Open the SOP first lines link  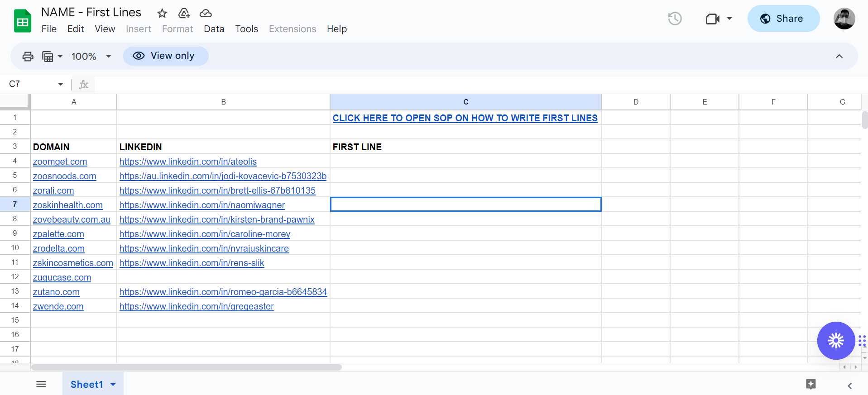(465, 118)
